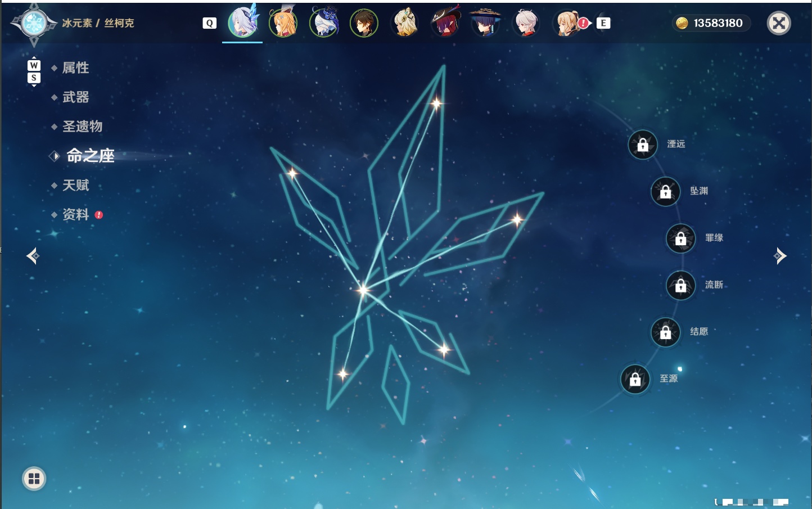Open the locked 湮远 constellation node
Screen dimensions: 812x509
click(643, 145)
